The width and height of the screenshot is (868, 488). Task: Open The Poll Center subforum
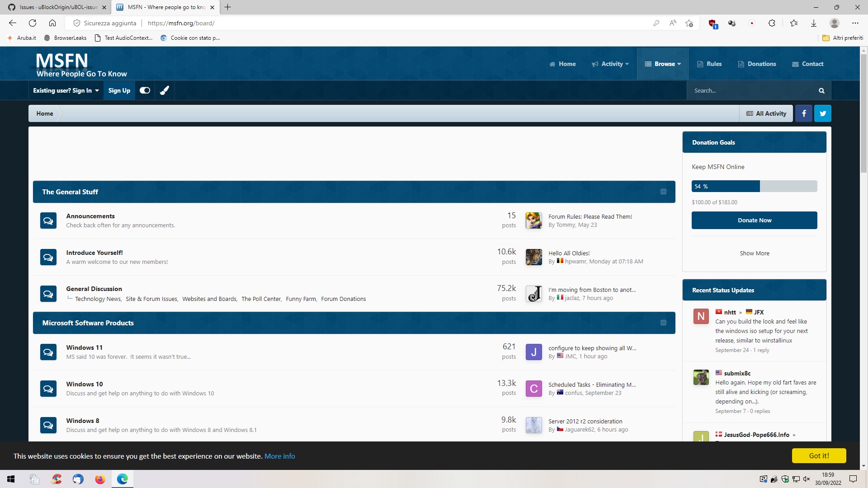pos(261,299)
